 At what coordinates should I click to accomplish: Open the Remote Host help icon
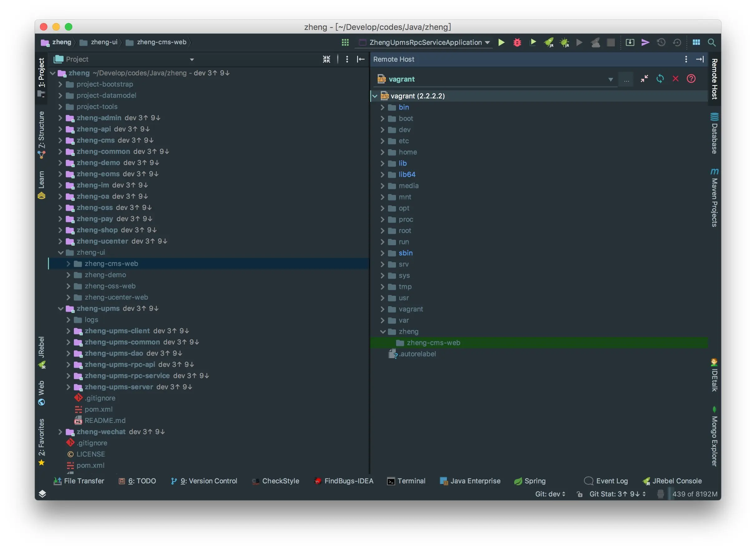click(691, 78)
